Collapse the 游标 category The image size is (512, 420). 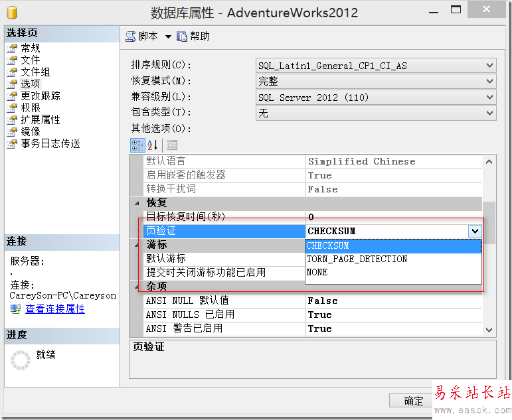[x=137, y=245]
